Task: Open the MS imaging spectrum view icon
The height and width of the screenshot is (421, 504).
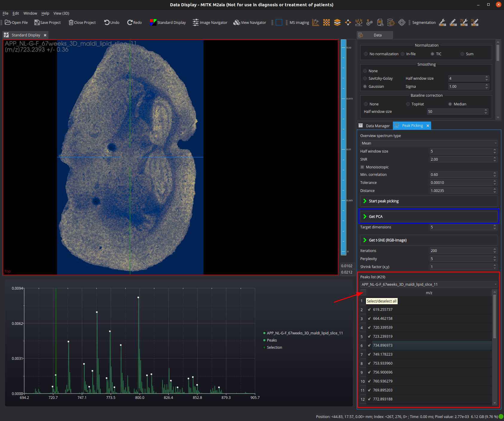Action: tap(315, 22)
